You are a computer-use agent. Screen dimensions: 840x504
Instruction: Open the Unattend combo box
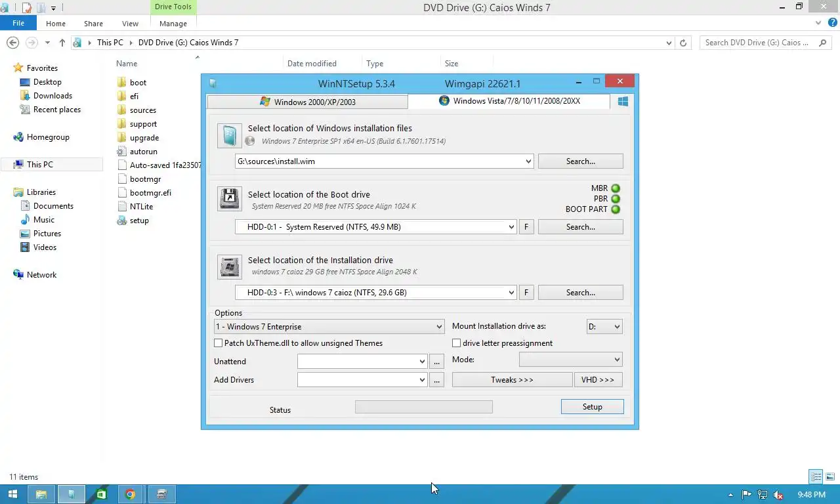(x=362, y=362)
